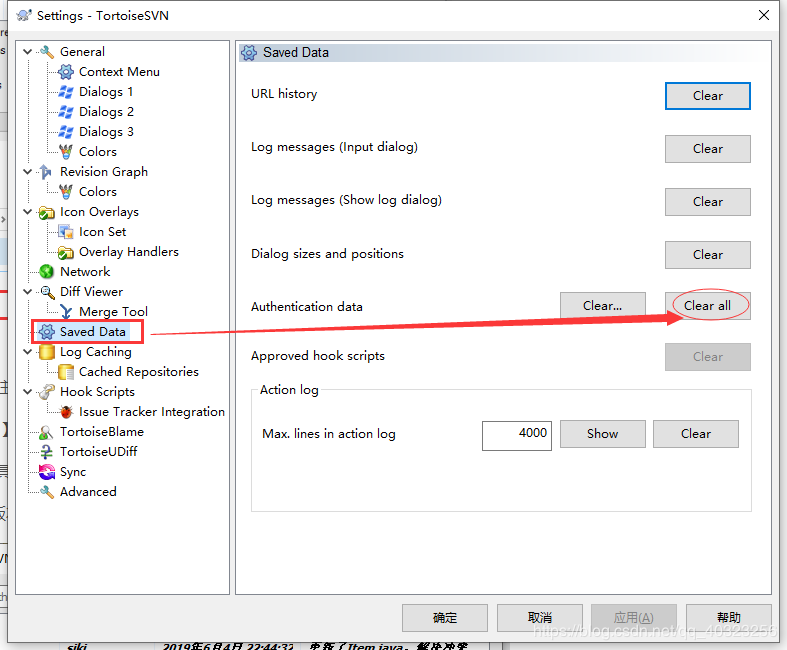Click the Colors icon under General
This screenshot has height=650, width=787.
[x=66, y=152]
